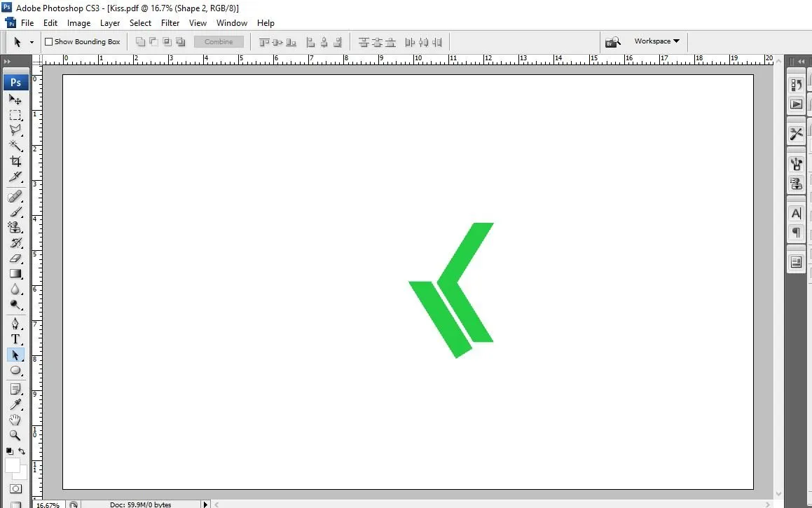Select the Brush tool

[15, 212]
